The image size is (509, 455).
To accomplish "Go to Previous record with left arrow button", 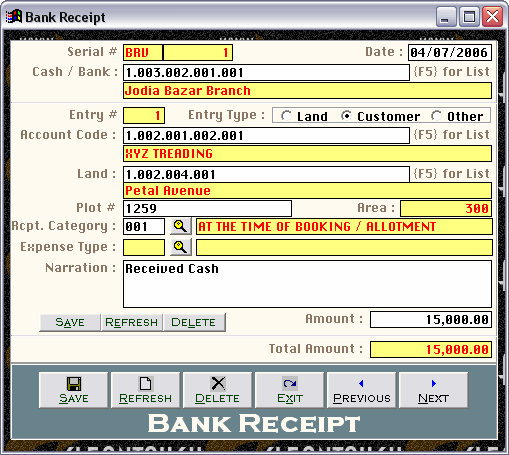I will tap(362, 390).
